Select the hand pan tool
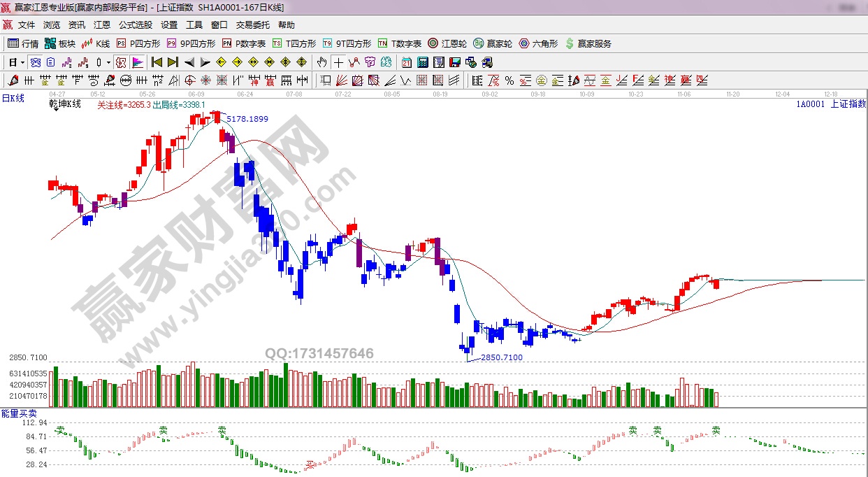Viewport: 868px width, 477px height. pyautogui.click(x=321, y=62)
